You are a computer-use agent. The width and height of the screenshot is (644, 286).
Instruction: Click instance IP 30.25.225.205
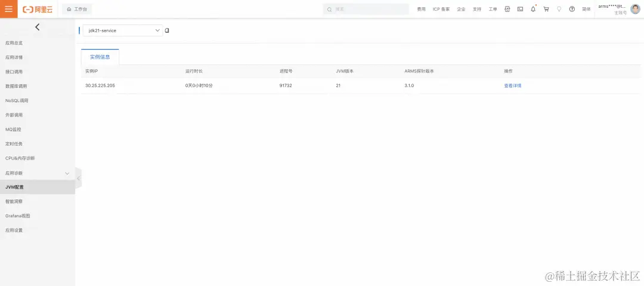click(x=100, y=85)
